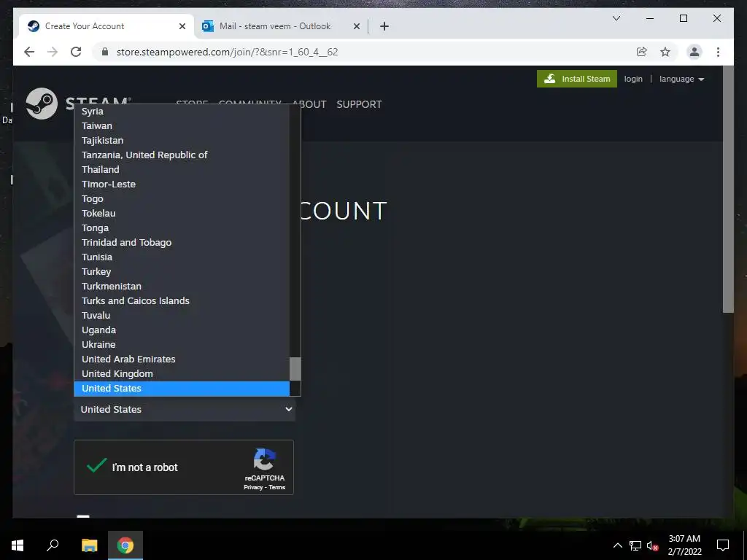View site info via the padlock icon
Screen dimensions: 747x560
(105, 52)
